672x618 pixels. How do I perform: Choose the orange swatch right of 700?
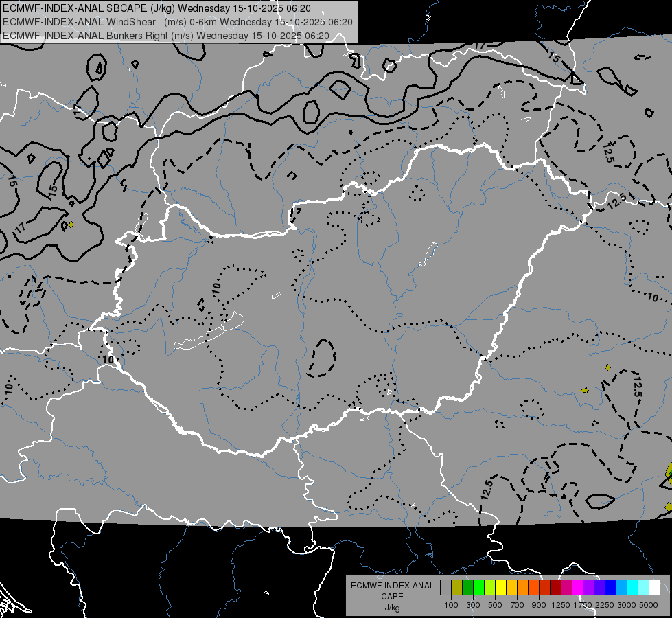click(x=523, y=588)
